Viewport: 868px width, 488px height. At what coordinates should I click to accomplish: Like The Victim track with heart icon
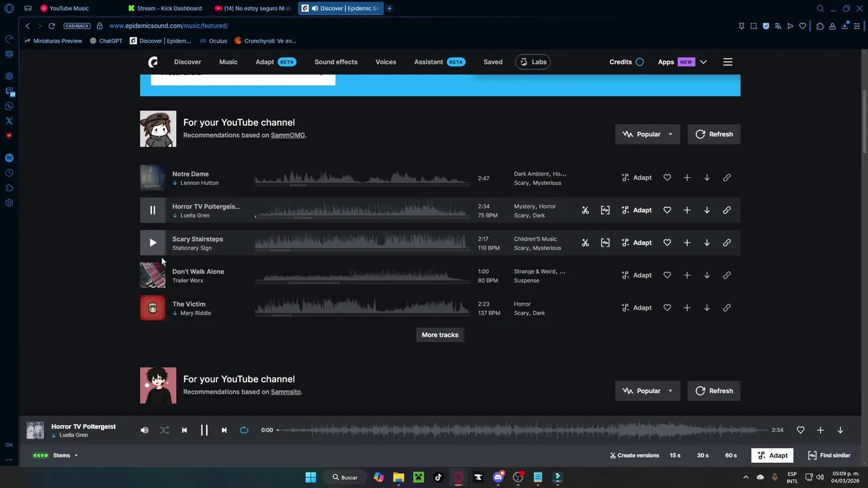pos(667,308)
